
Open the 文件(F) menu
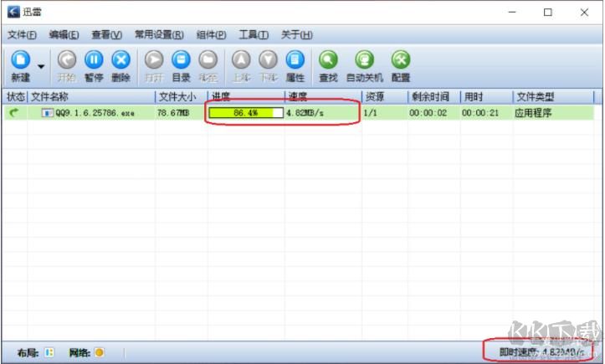22,35
